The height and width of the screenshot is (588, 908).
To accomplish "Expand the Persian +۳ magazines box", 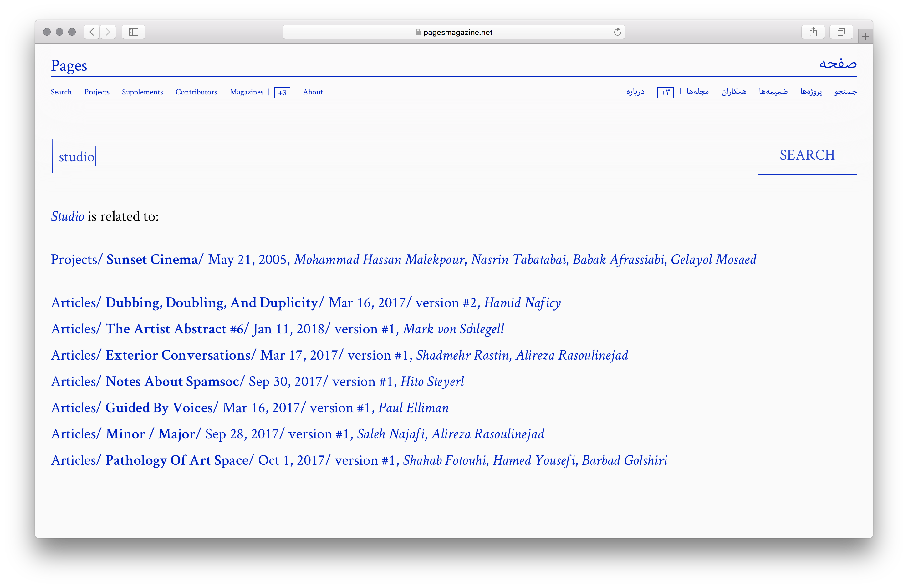I will coord(666,93).
